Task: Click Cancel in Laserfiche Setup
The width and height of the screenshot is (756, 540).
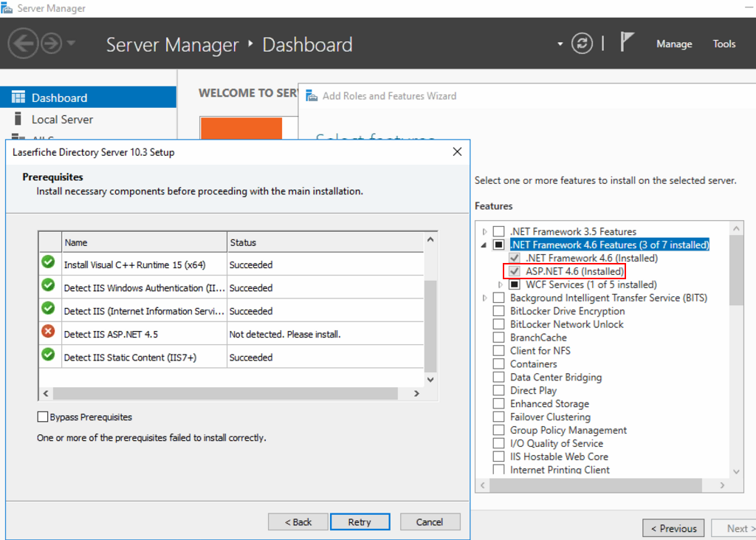Action: pyautogui.click(x=430, y=522)
